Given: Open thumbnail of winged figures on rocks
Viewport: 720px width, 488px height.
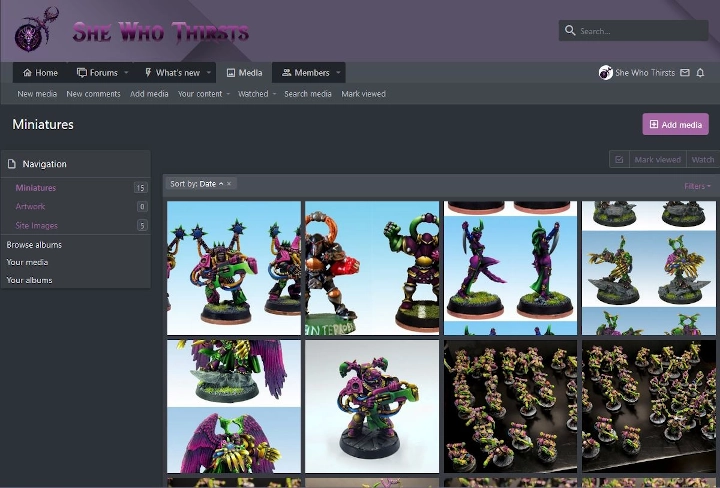Looking at the screenshot, I should (648, 268).
